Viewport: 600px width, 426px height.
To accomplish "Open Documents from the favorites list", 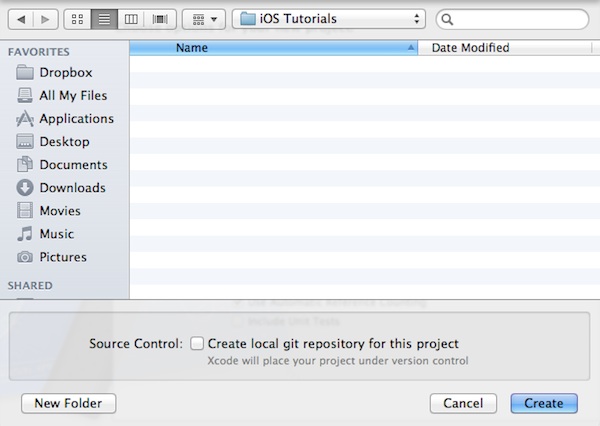I will pos(73,164).
